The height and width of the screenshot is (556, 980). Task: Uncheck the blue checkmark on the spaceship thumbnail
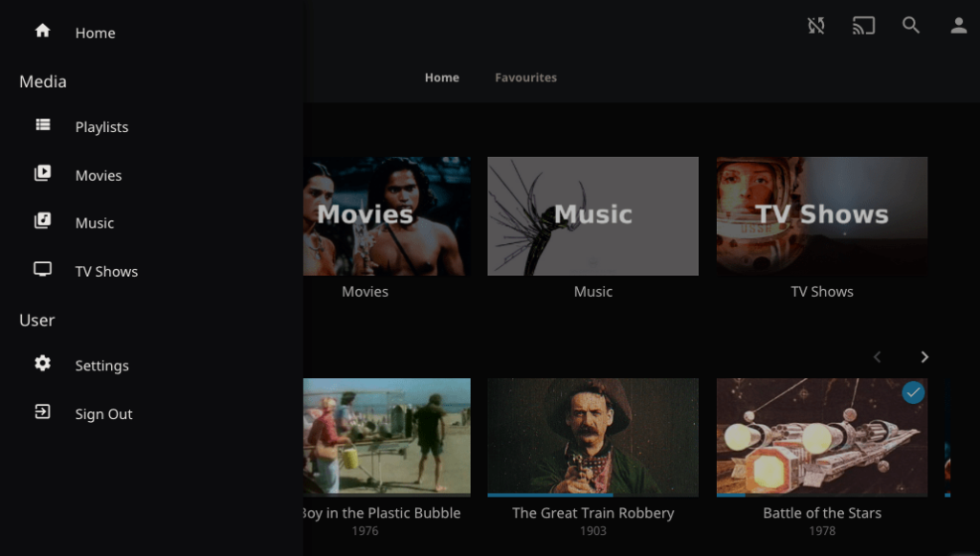pyautogui.click(x=912, y=392)
